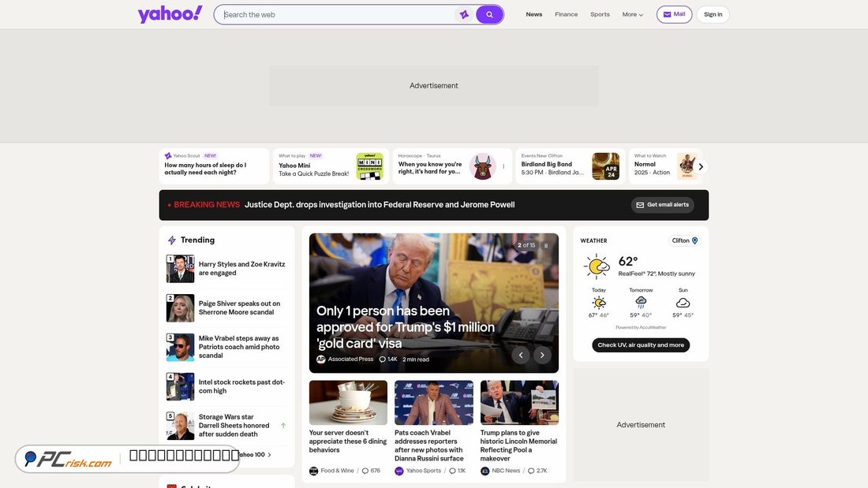Click Get email alerts button
Viewport: 868px width, 488px height.
[x=662, y=205]
